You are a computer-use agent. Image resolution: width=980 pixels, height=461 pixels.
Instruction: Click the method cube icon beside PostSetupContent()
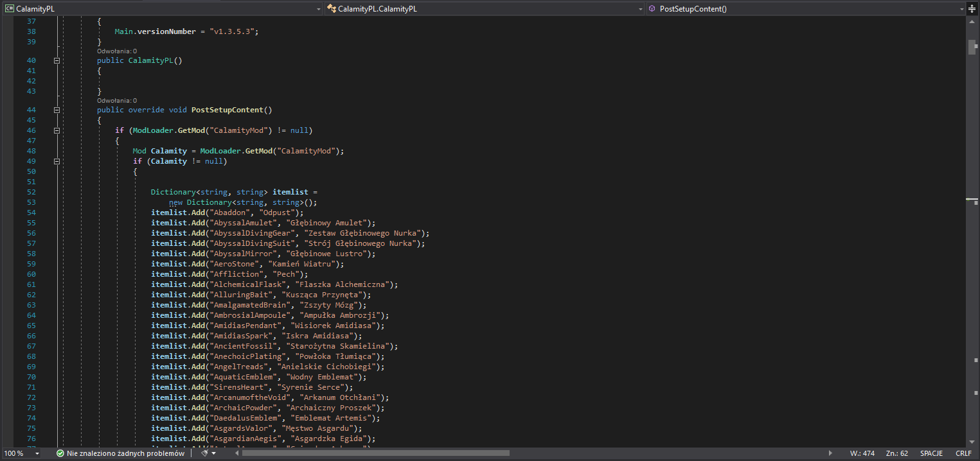pyautogui.click(x=652, y=8)
